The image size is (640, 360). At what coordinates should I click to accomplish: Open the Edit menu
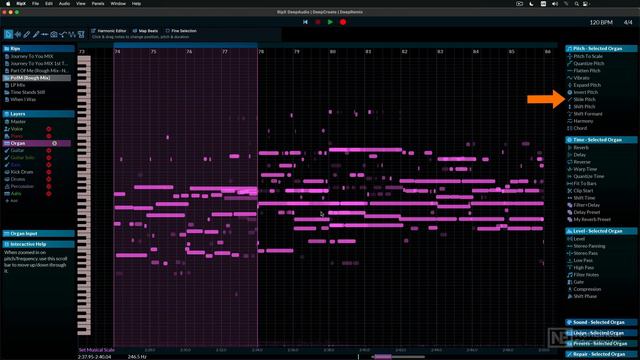coord(49,4)
